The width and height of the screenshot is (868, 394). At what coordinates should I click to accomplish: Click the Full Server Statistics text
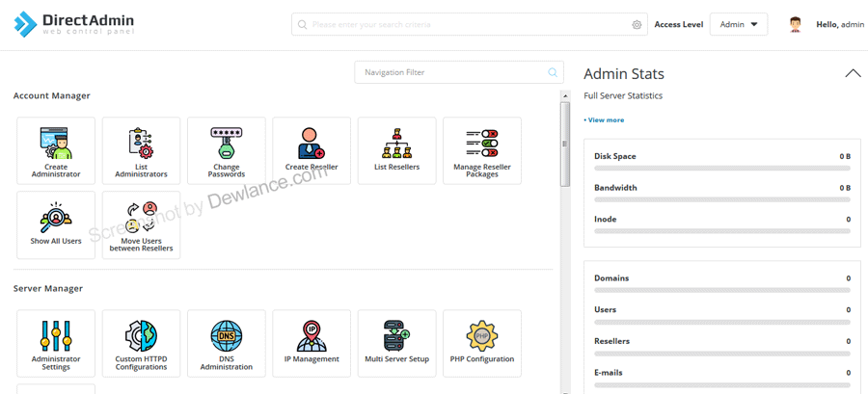coord(623,96)
